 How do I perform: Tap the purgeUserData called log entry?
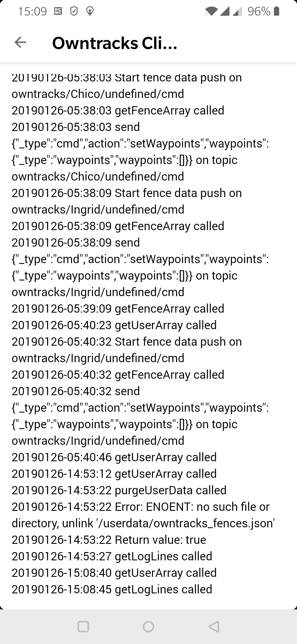[x=119, y=490]
